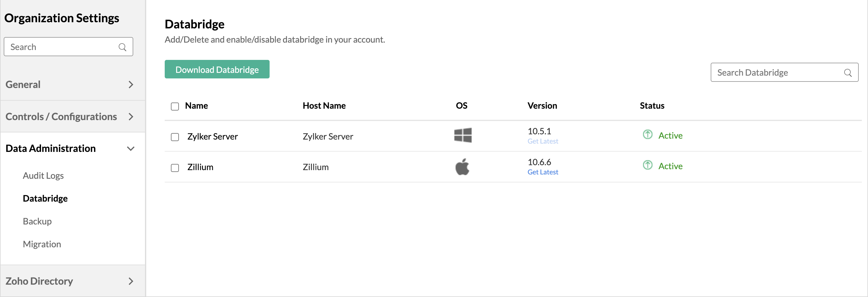The image size is (868, 297).
Task: Select Databridge in the sidebar
Action: pyautogui.click(x=45, y=198)
